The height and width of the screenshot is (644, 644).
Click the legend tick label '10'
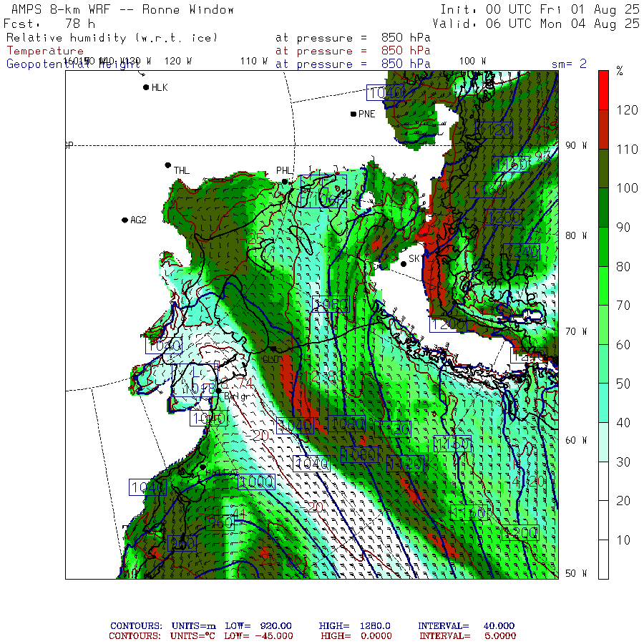623,540
